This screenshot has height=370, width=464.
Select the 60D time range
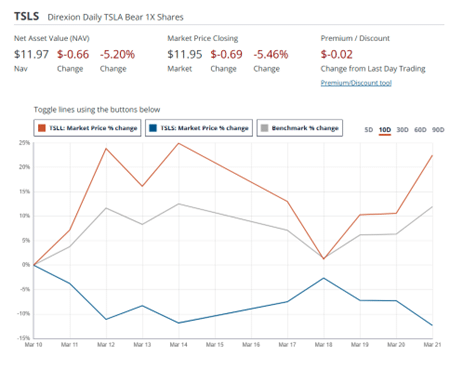pyautogui.click(x=420, y=130)
